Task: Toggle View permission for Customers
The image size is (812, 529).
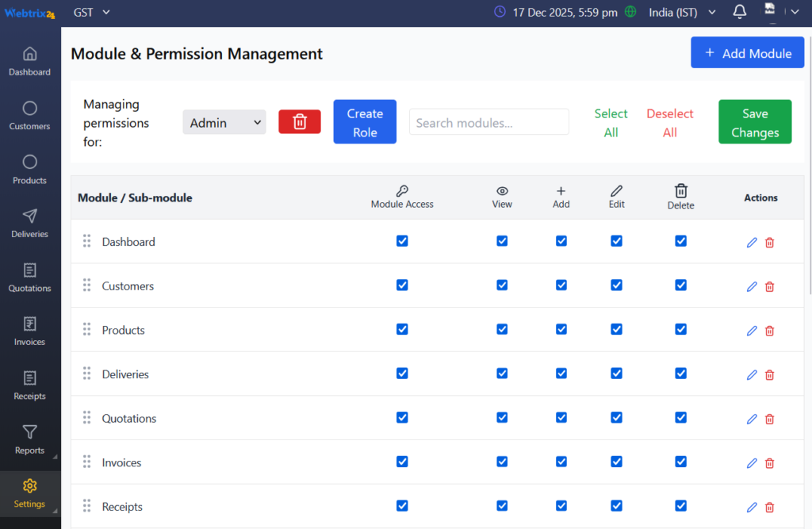Action: click(x=502, y=285)
